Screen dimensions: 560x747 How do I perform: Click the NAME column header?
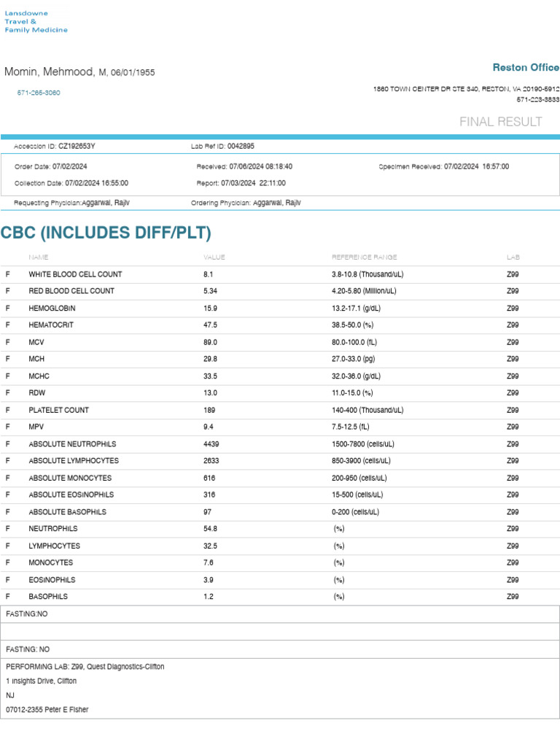pyautogui.click(x=39, y=258)
